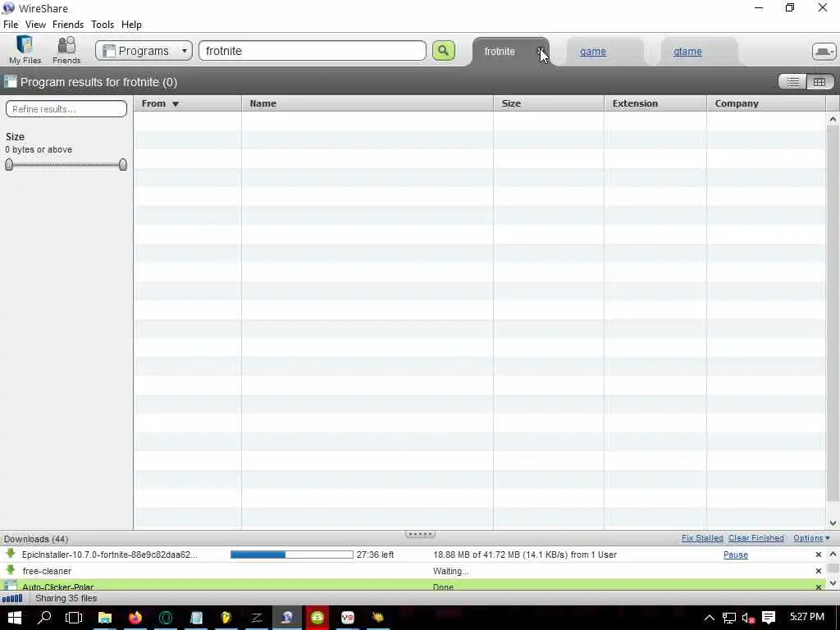Open the Friends panel
This screenshot has width=840, height=630.
click(x=66, y=50)
